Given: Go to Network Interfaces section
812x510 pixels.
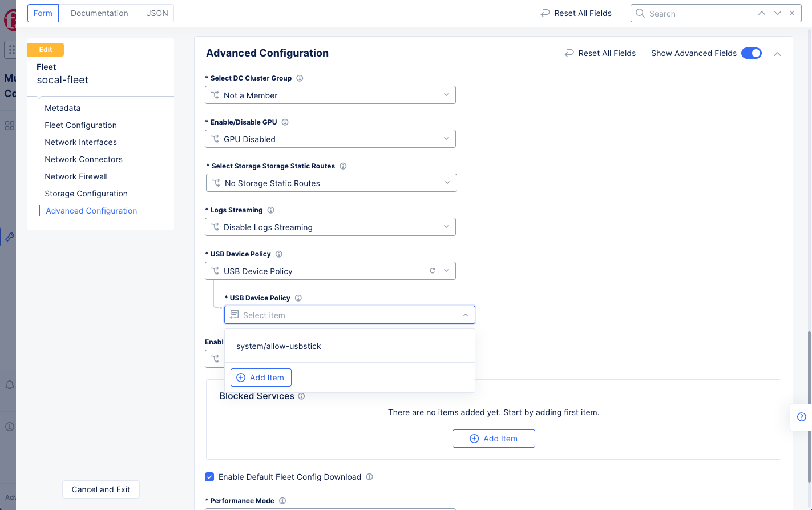Looking at the screenshot, I should pyautogui.click(x=81, y=142).
